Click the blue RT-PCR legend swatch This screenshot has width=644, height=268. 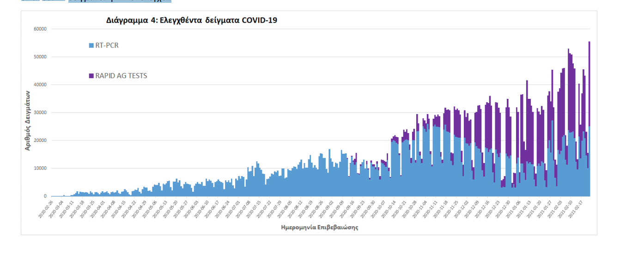[x=91, y=46]
